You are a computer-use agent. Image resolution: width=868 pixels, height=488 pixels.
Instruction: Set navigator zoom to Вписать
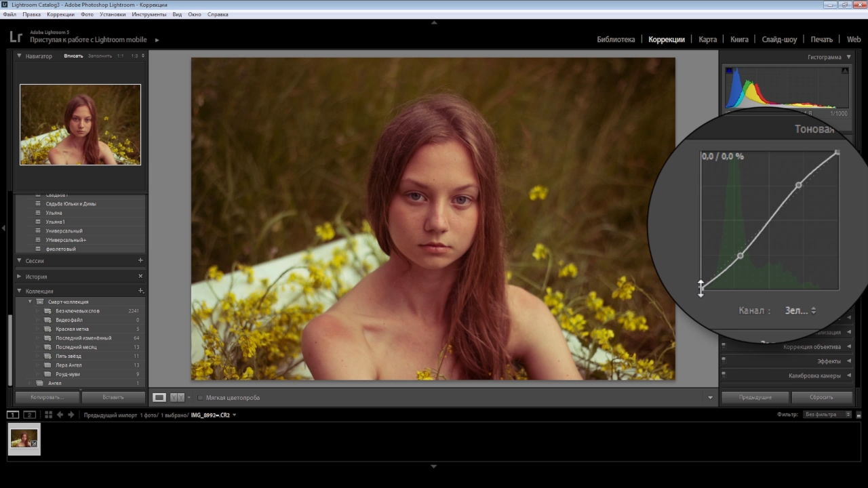[73, 56]
